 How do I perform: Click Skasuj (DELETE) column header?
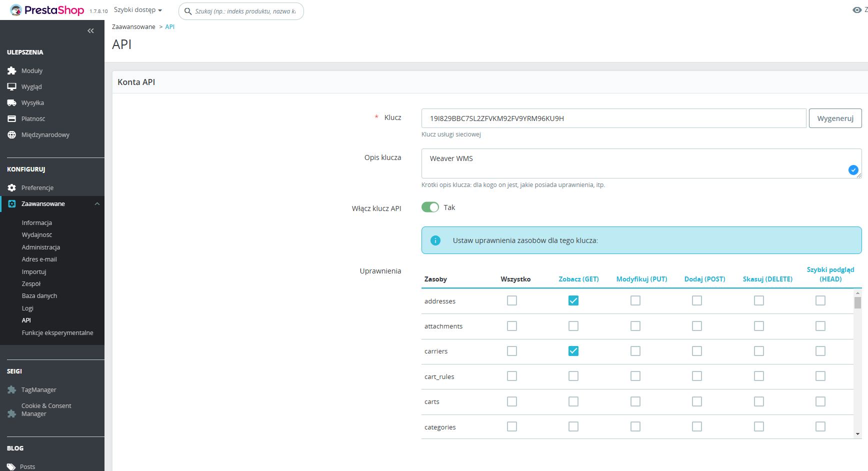[767, 279]
